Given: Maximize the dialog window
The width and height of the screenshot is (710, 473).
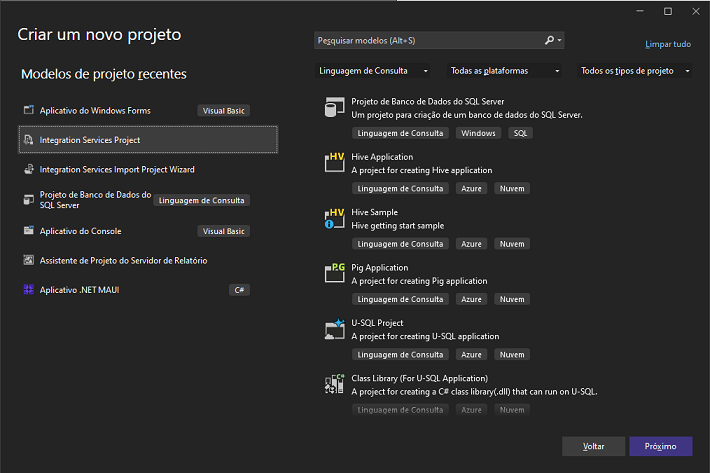Looking at the screenshot, I should (668, 11).
